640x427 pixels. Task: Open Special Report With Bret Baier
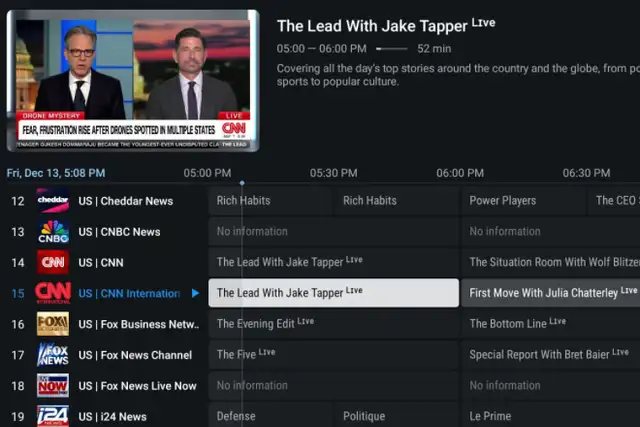point(551,354)
